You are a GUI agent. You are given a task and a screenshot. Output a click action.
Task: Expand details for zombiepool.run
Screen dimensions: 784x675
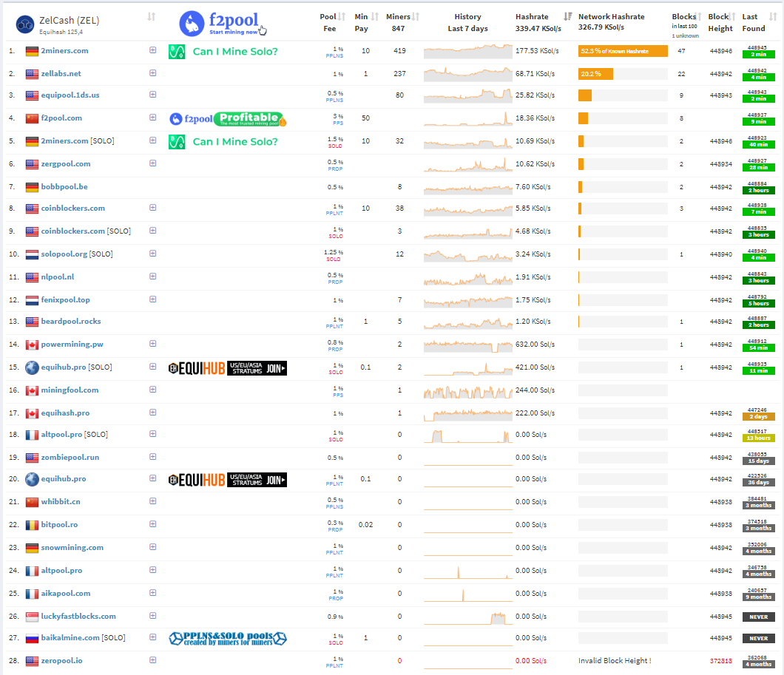coord(153,457)
